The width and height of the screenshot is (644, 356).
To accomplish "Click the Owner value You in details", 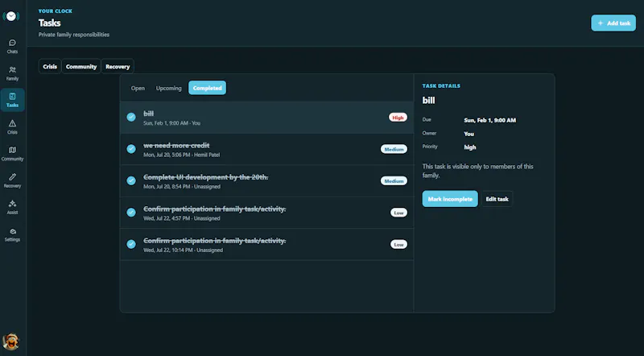I will (469, 134).
